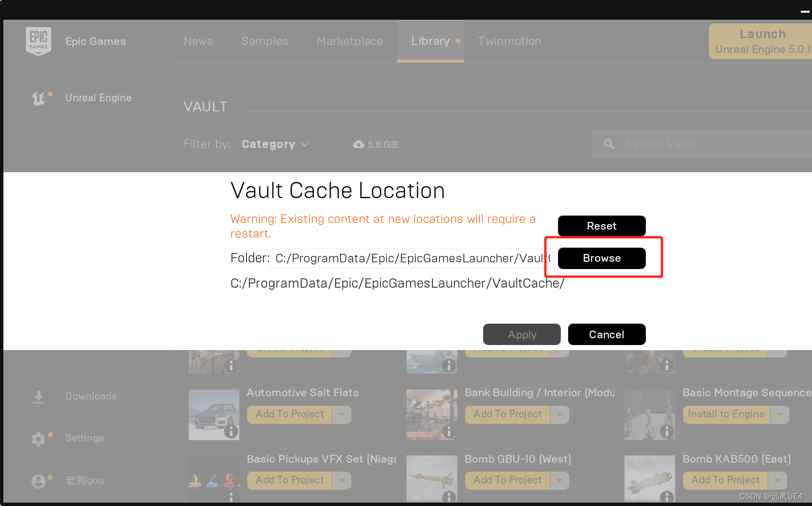Open Basic Montage Sequence thumbnail

pyautogui.click(x=650, y=415)
